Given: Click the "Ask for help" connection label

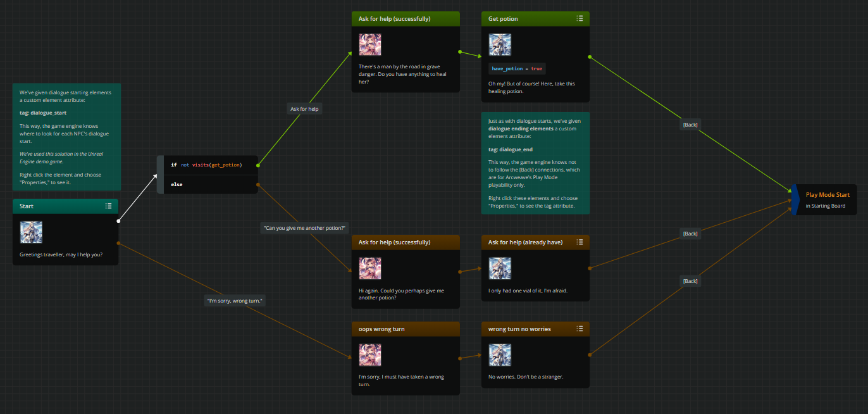Looking at the screenshot, I should click(x=304, y=109).
